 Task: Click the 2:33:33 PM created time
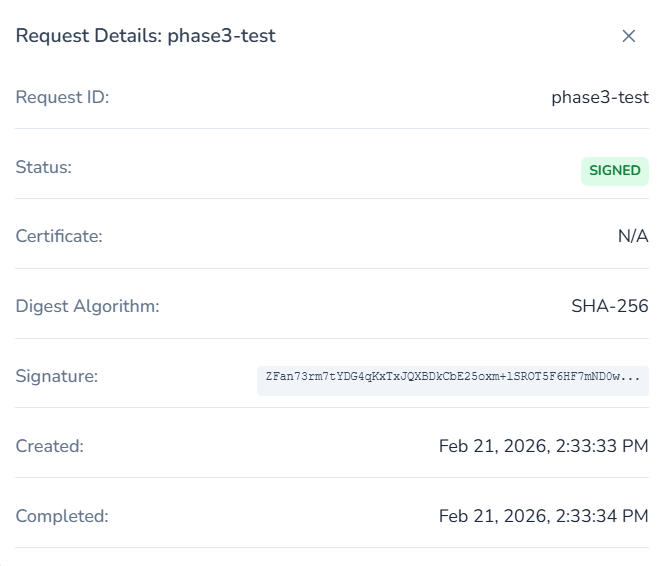click(x=601, y=447)
